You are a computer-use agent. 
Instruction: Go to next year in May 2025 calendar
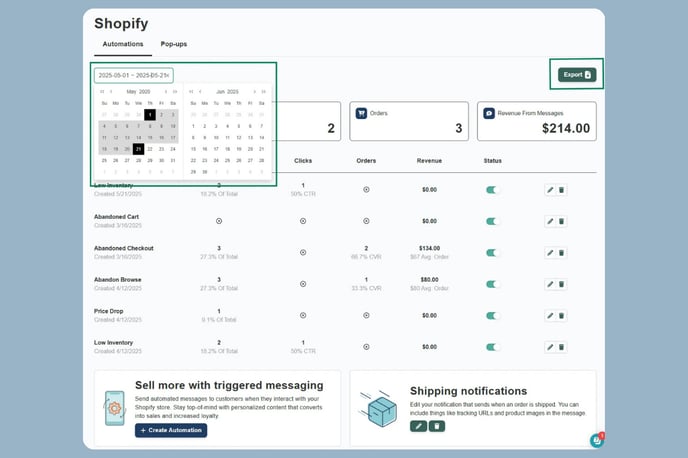click(x=175, y=92)
